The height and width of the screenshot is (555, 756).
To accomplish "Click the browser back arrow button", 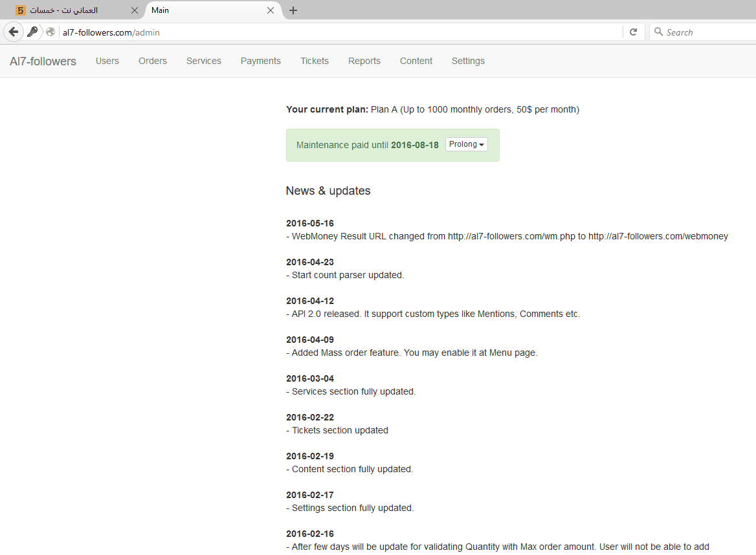I will click(14, 32).
